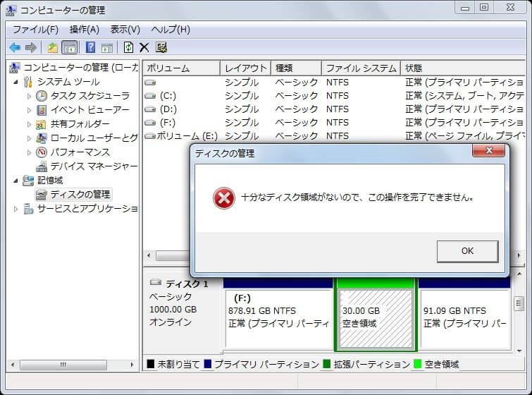This screenshot has width=532, height=395.
Task: Sort by the ボリューム column header
Action: coord(182,68)
